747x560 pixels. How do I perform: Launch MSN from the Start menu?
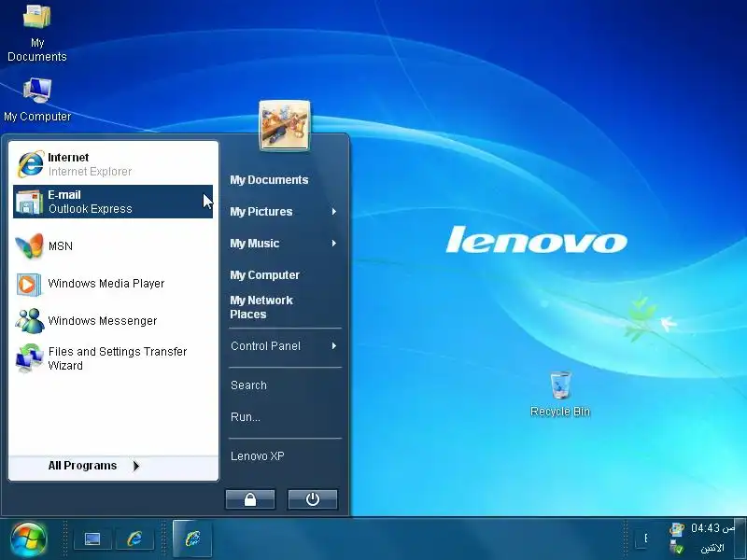tap(113, 246)
